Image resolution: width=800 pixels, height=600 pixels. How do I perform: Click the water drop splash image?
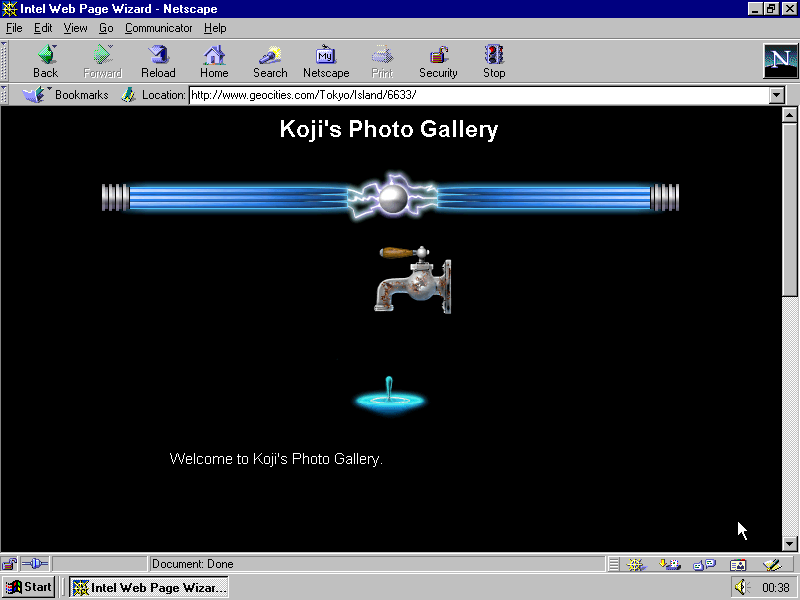390,395
